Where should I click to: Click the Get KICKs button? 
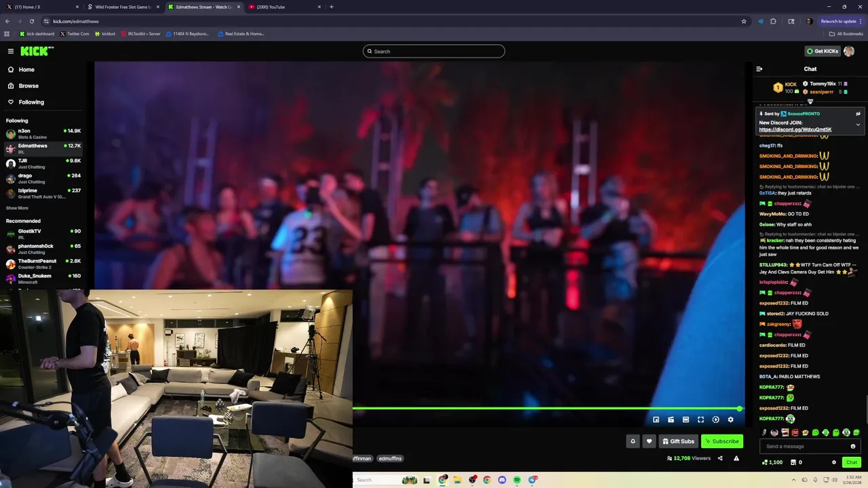[822, 52]
